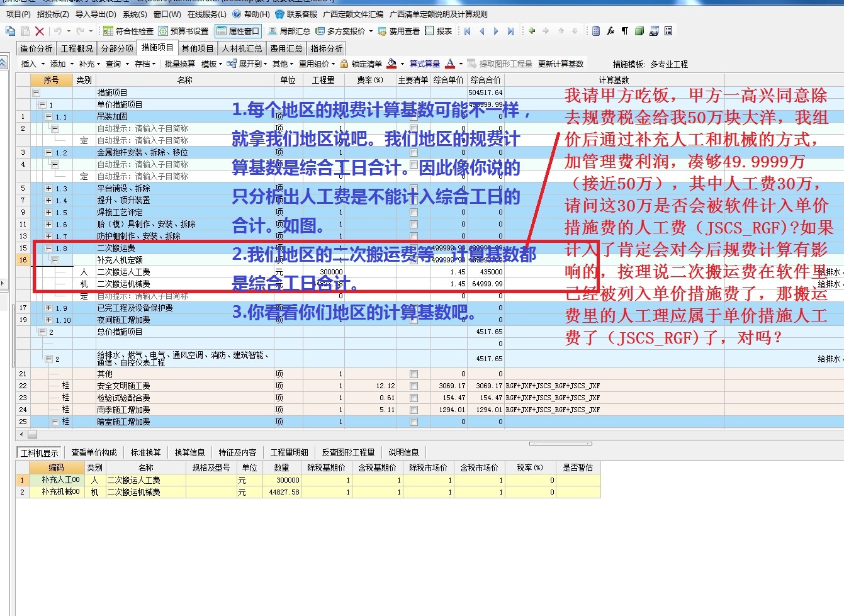The width and height of the screenshot is (844, 616).
Task: Collapse the 1.1 吊装加固 tree node
Action: [x=48, y=116]
